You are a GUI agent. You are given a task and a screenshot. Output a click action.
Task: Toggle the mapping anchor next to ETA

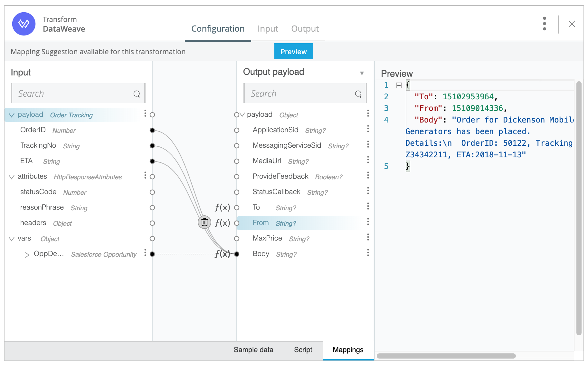[x=152, y=161]
